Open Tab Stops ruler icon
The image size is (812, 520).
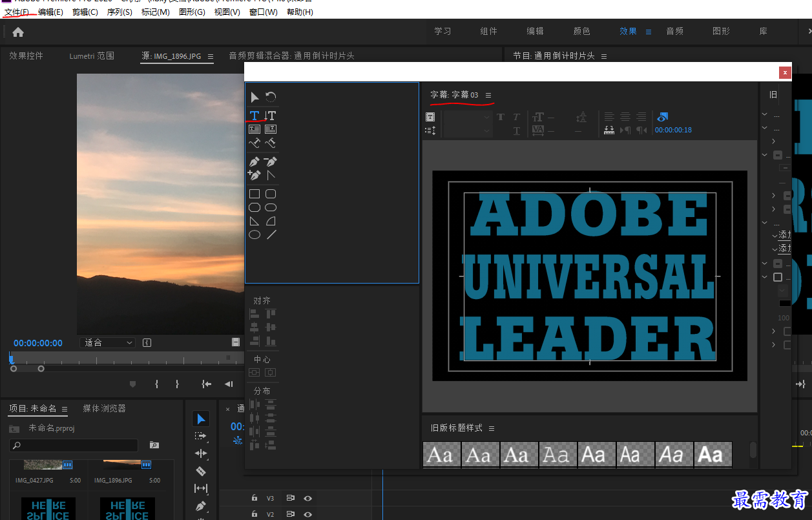click(609, 130)
